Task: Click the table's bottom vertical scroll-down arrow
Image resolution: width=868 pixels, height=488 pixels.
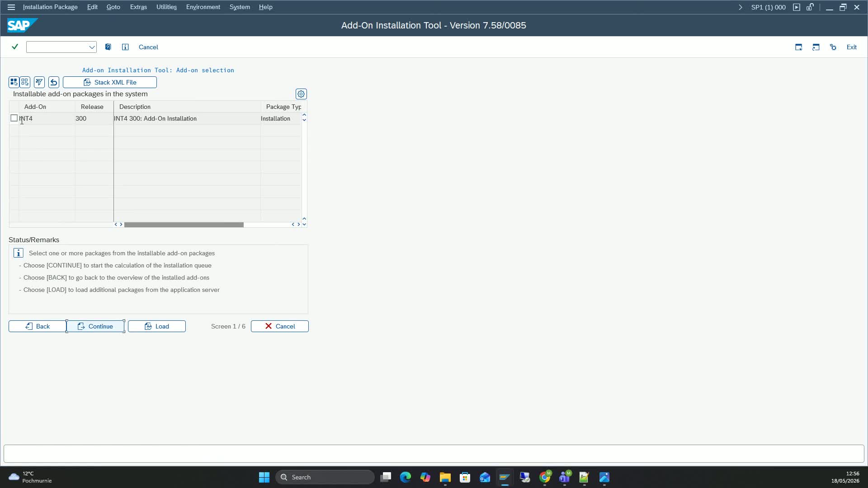Action: point(304,225)
